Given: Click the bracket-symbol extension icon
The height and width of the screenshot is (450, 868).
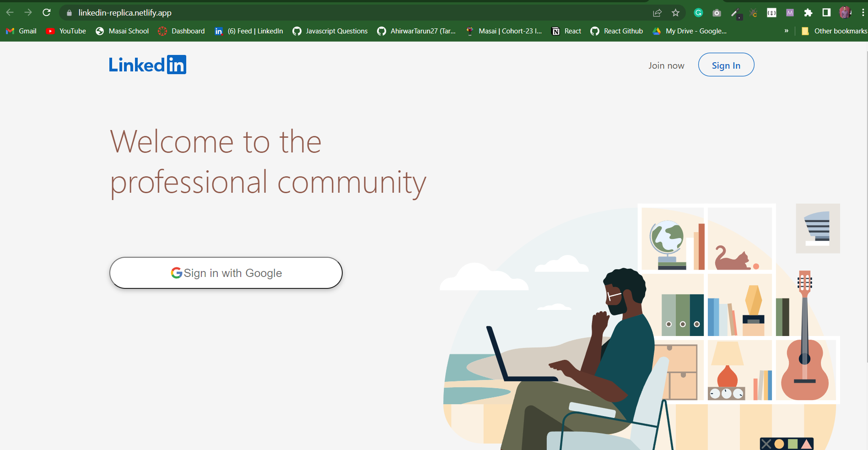Looking at the screenshot, I should point(771,13).
